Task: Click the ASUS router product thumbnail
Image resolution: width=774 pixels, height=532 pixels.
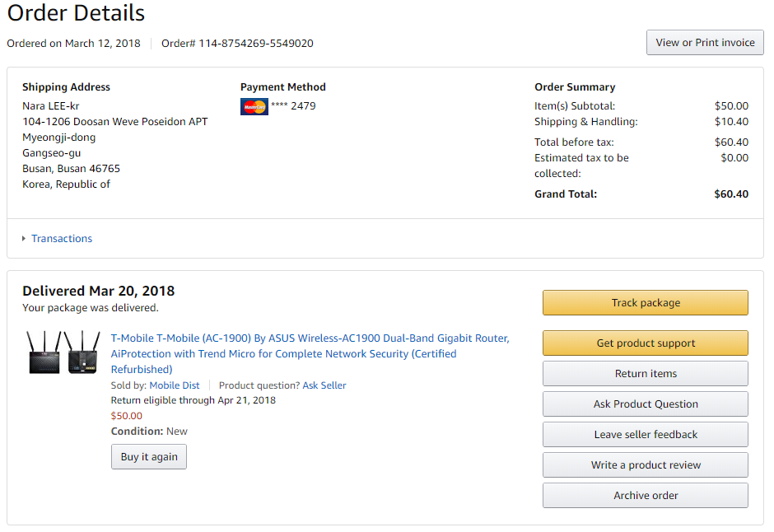Action: [x=63, y=352]
